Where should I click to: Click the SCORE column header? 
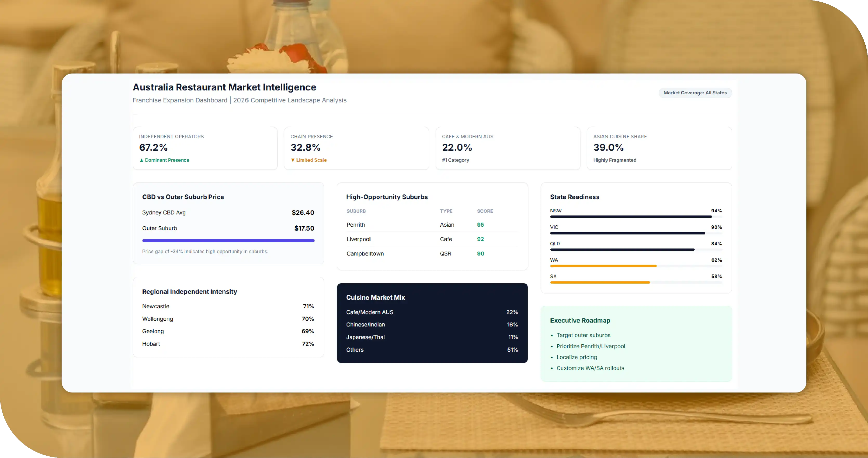pos(485,211)
